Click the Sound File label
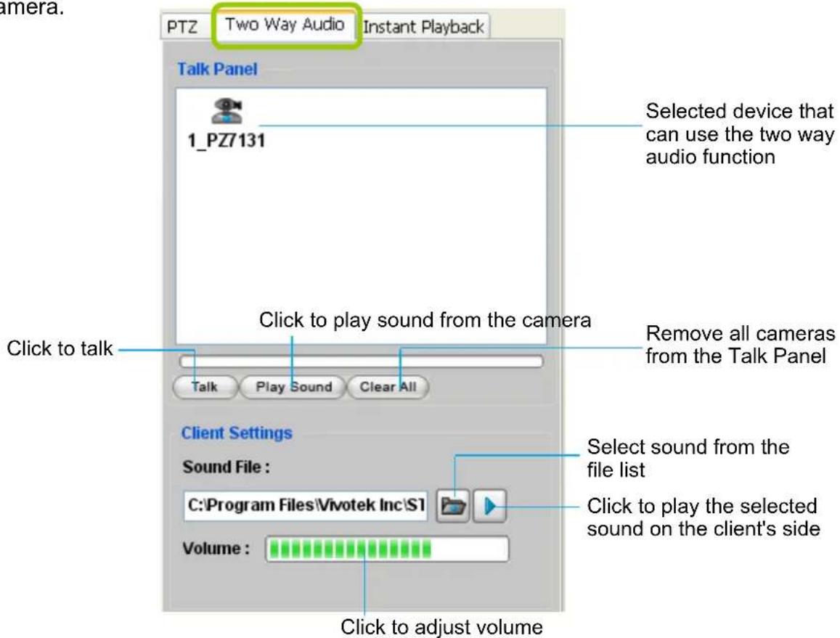This screenshot has height=638, width=840. pos(226,467)
